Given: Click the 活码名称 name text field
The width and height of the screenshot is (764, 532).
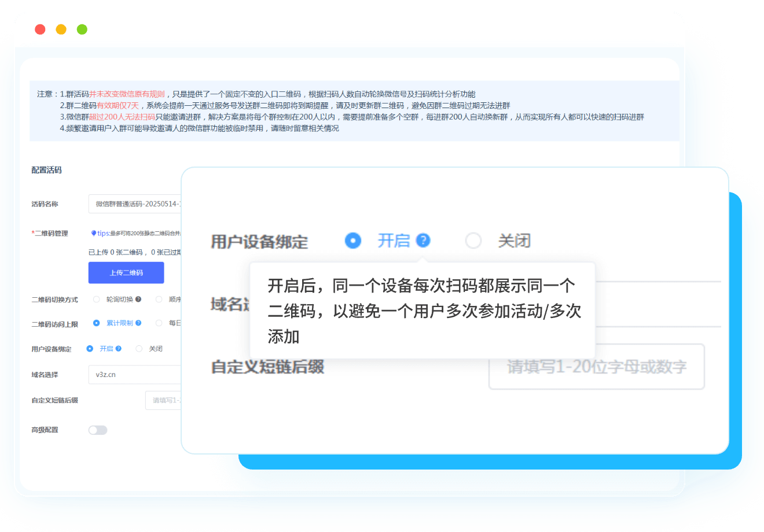Looking at the screenshot, I should [x=133, y=204].
